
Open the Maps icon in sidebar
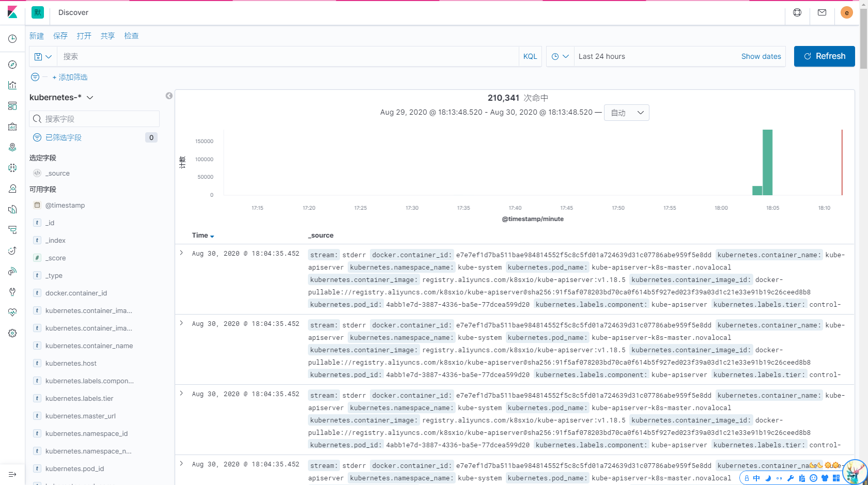[12, 147]
